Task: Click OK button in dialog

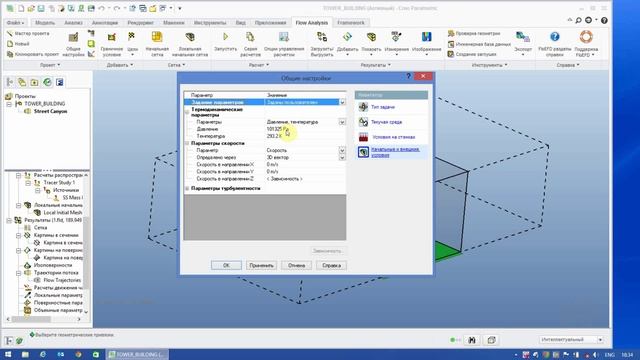Action: (226, 265)
